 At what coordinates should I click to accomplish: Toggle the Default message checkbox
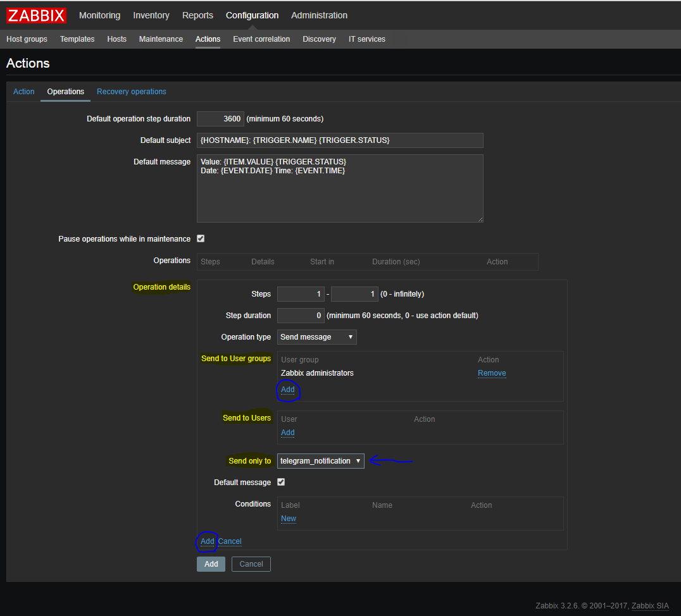[x=281, y=483]
